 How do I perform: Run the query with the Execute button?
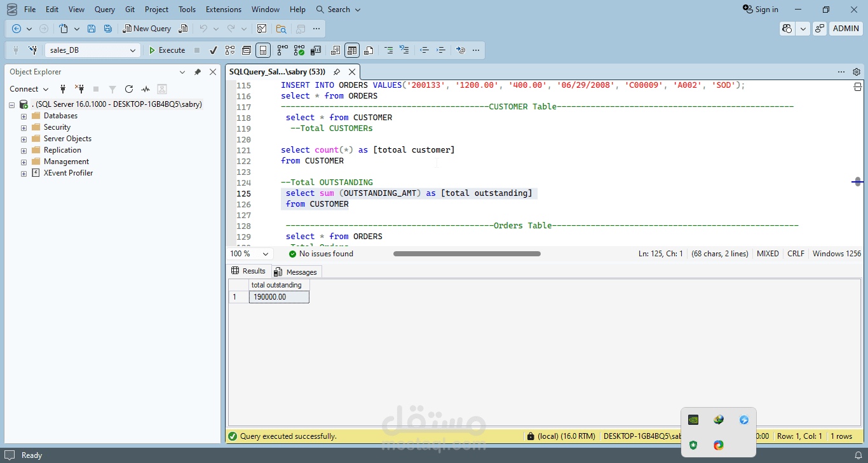click(166, 50)
